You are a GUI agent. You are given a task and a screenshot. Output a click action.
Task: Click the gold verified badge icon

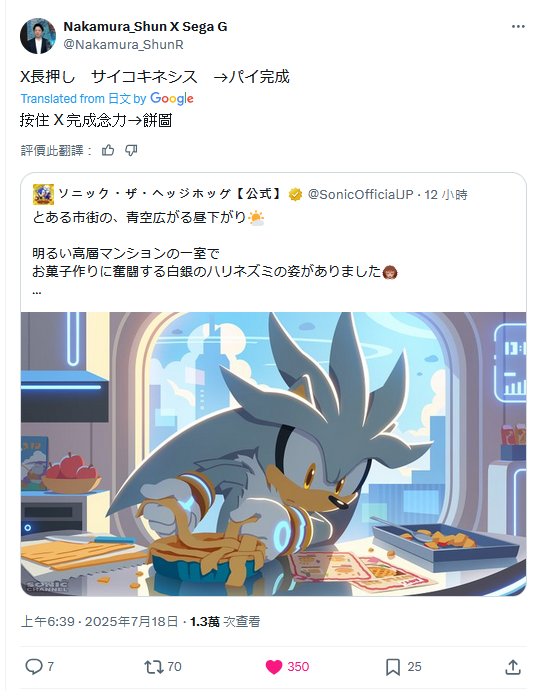coord(295,194)
